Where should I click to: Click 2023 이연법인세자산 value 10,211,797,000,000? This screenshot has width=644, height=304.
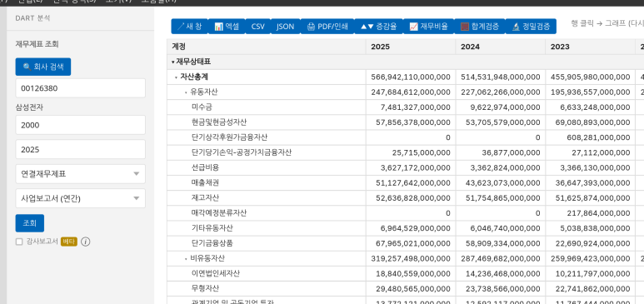point(592,273)
